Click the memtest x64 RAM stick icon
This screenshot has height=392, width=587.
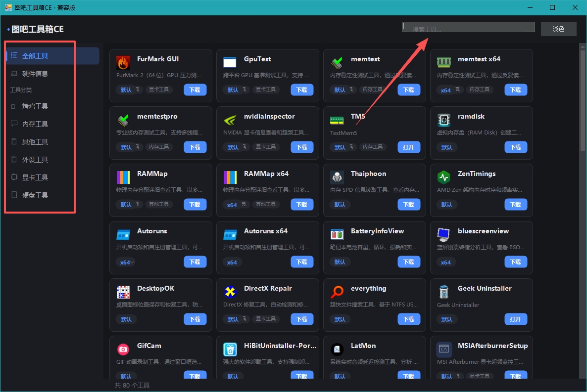443,62
